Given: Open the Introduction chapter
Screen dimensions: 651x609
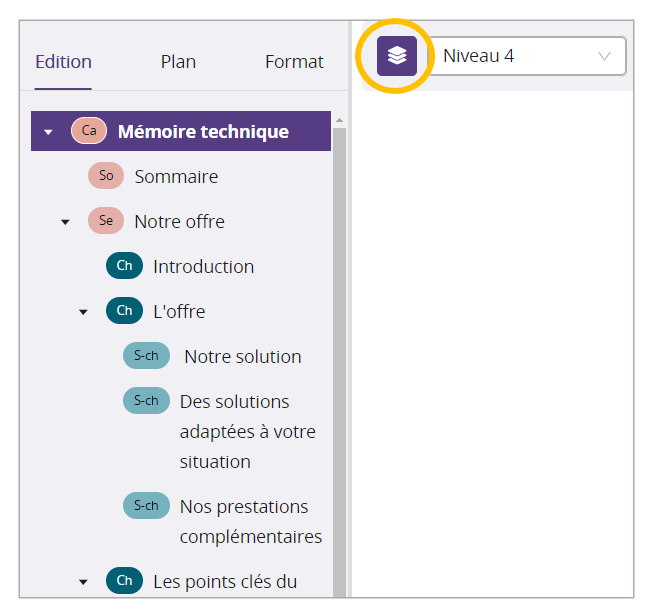Looking at the screenshot, I should (x=203, y=267).
